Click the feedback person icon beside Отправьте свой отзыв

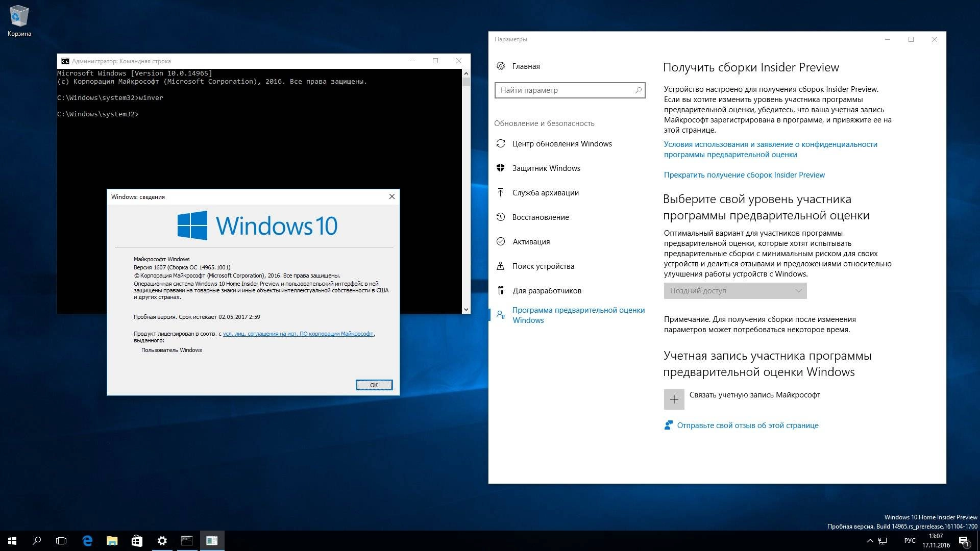[x=668, y=425]
